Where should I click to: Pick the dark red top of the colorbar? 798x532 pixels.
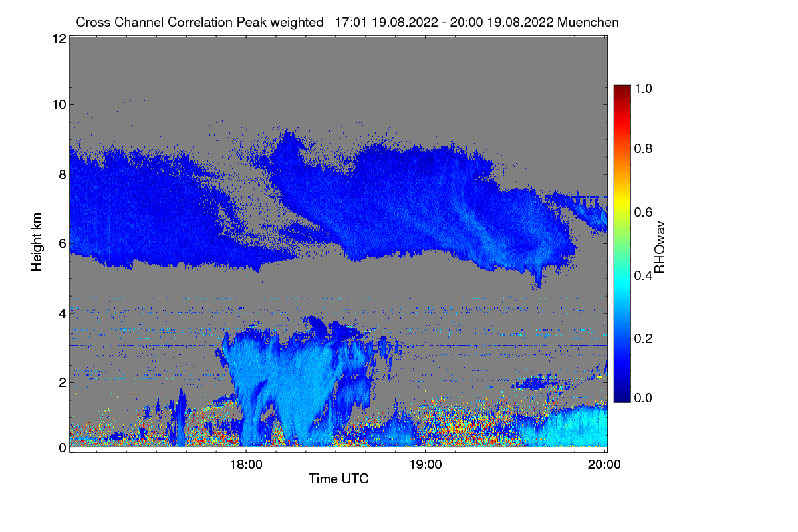coord(622,90)
